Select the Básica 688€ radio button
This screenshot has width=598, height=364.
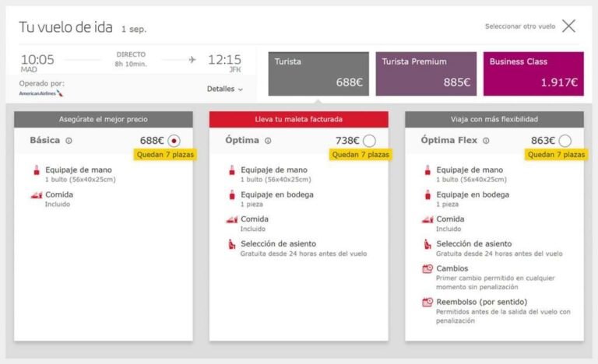tap(174, 141)
